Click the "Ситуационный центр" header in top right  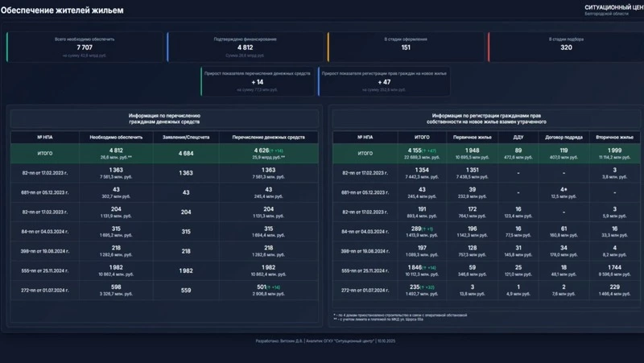click(x=613, y=7)
